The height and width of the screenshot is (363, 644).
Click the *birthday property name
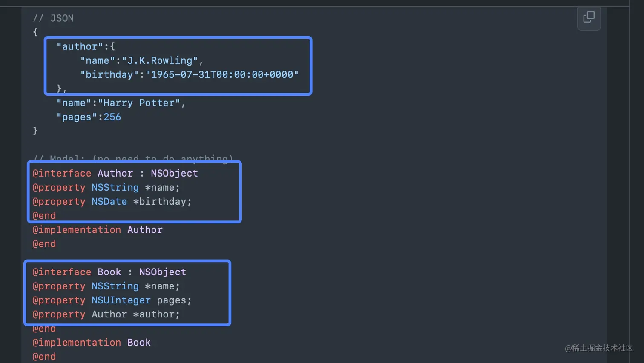(162, 201)
